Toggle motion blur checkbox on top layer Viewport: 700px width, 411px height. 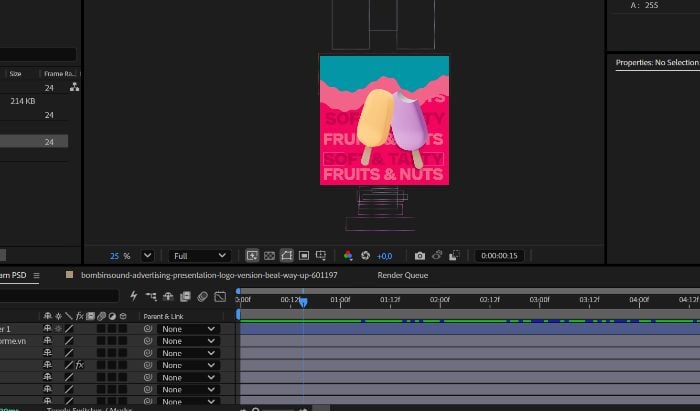coord(101,328)
